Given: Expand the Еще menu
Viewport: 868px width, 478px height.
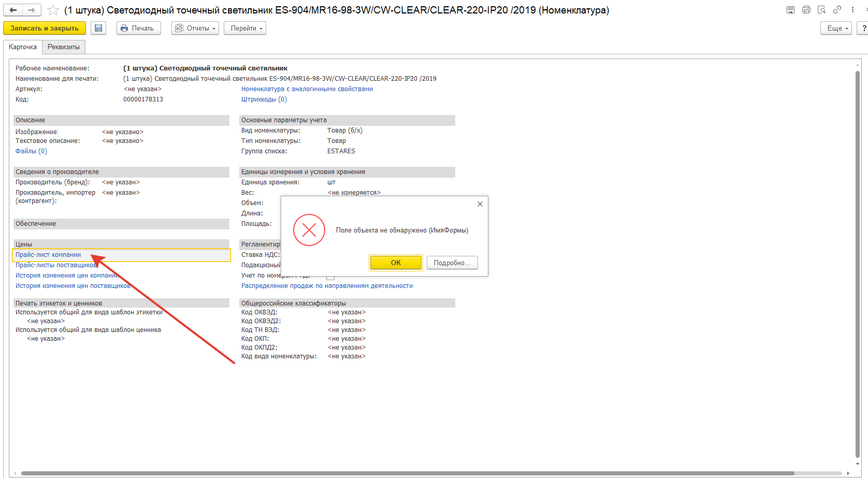Looking at the screenshot, I should click(x=836, y=28).
